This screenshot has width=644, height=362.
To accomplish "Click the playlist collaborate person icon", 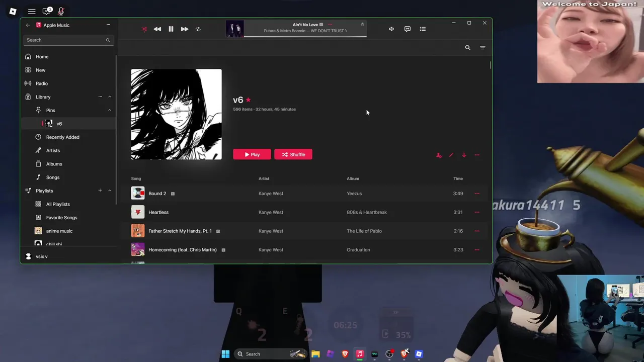I will (439, 155).
